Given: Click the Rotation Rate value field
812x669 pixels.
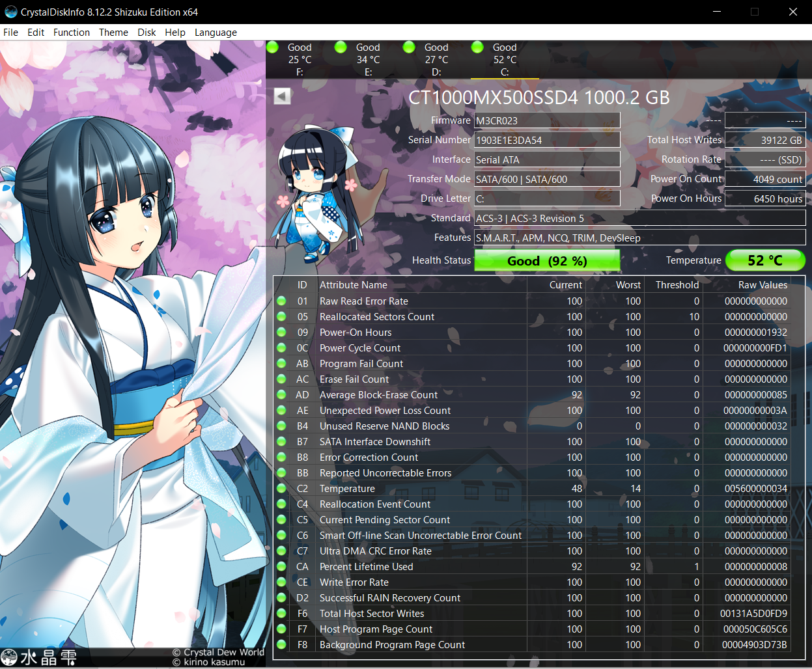Looking at the screenshot, I should click(765, 159).
